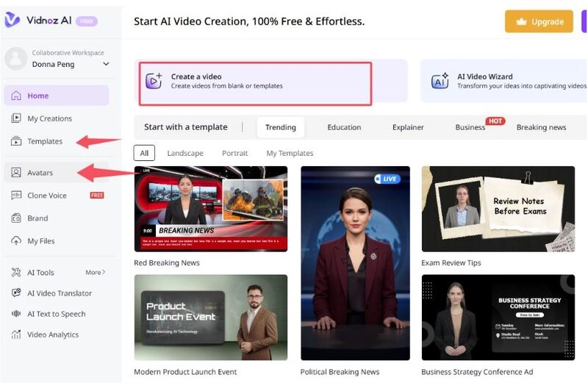
Task: Click the Vidnoz AI logo icon
Action: tap(12, 20)
